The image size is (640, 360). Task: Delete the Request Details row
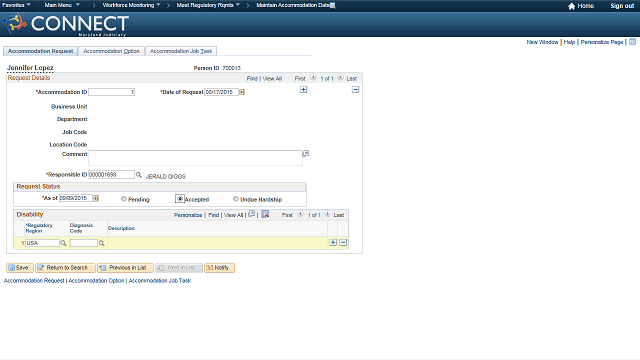coord(356,89)
